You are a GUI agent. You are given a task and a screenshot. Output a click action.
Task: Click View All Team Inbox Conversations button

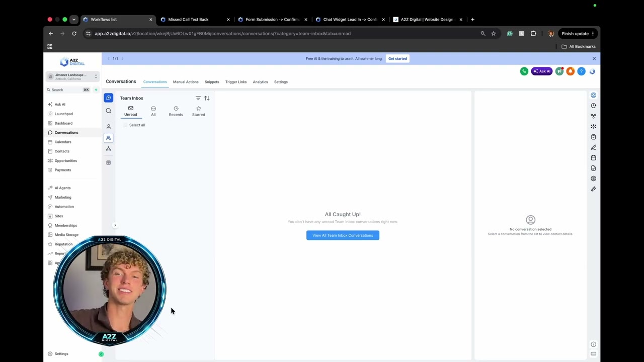343,235
